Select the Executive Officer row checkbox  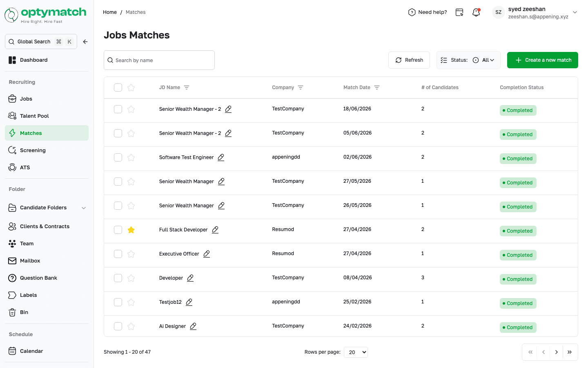click(x=118, y=254)
